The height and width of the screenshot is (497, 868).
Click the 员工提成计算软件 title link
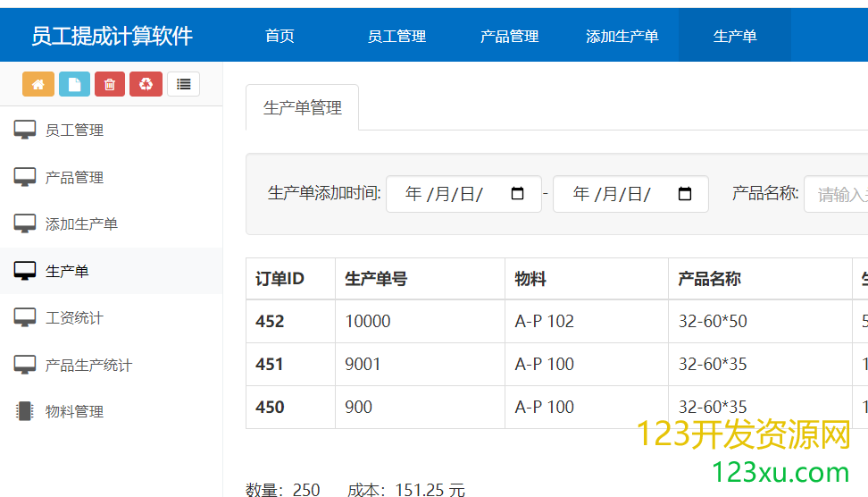(x=112, y=36)
